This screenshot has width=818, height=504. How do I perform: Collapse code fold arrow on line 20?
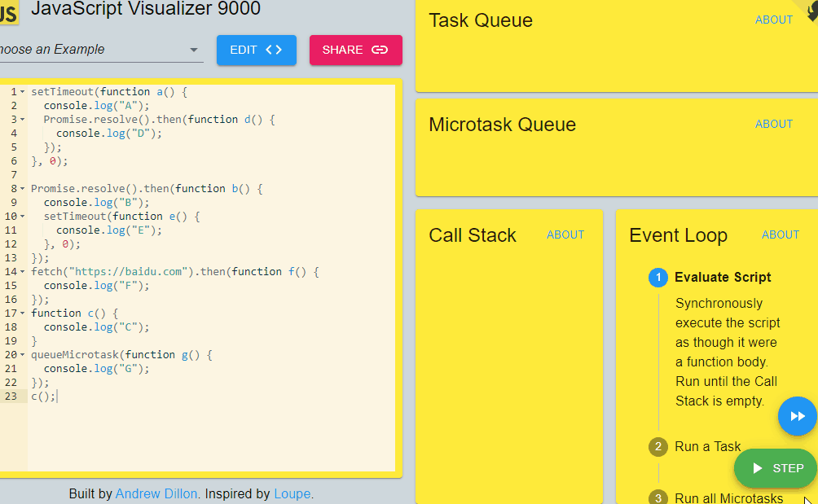pos(23,355)
